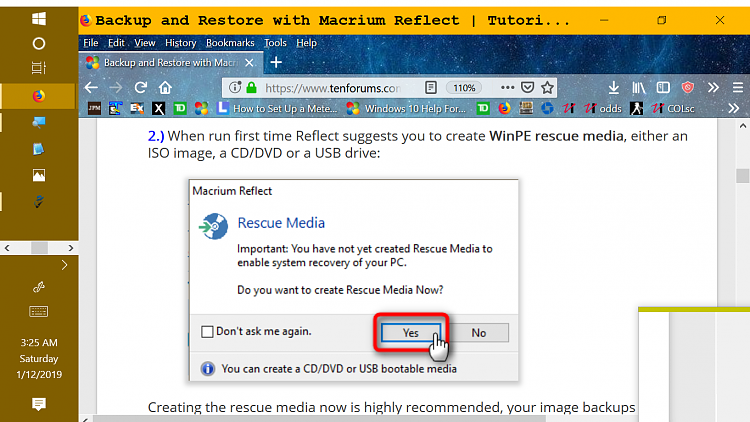750x422 pixels.
Task: Select the 'Backup and Restore with Macr' tab
Action: [171, 63]
